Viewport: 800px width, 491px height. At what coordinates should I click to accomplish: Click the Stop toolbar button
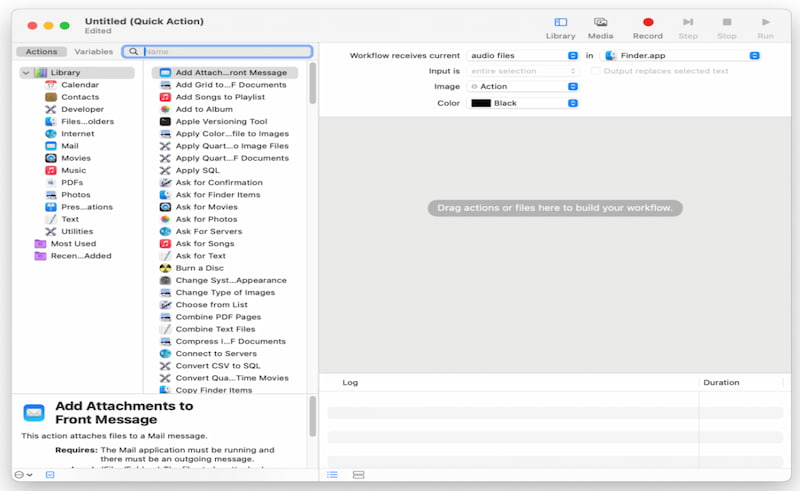click(727, 28)
